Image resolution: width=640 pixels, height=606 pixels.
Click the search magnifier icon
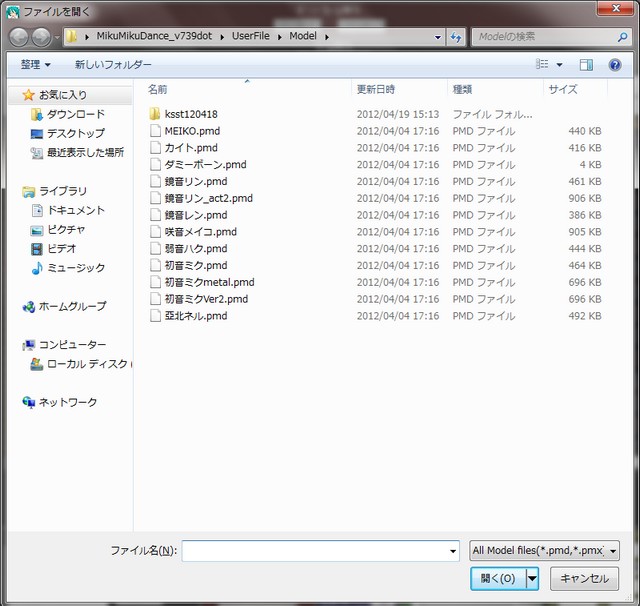click(x=622, y=37)
